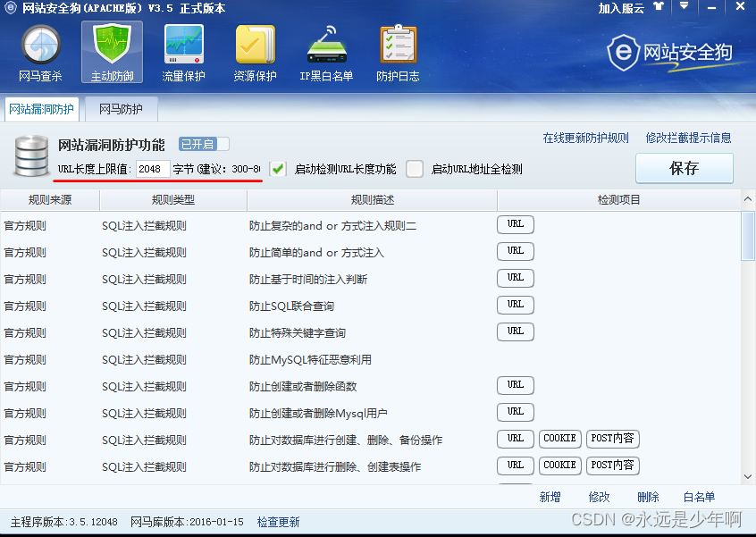Uncheck 启动检测URL长度功能 checkbox
Image resolution: width=756 pixels, height=537 pixels.
coord(278,169)
